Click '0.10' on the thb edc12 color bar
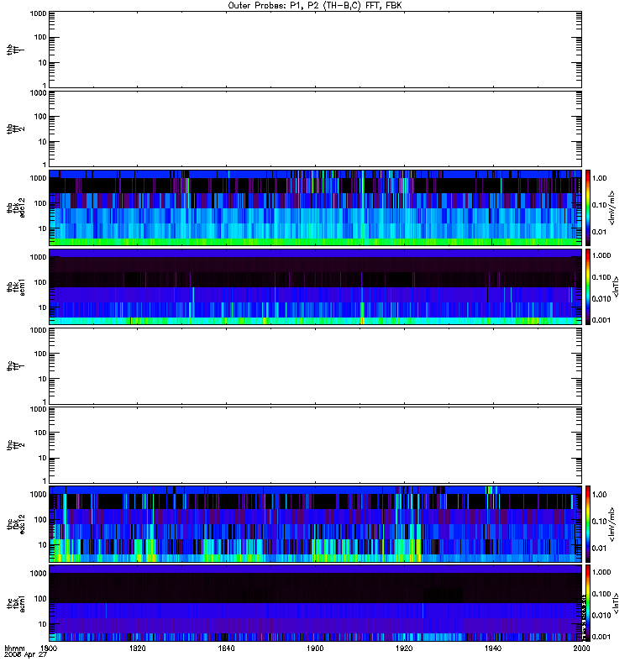630x672 pixels. pos(599,205)
